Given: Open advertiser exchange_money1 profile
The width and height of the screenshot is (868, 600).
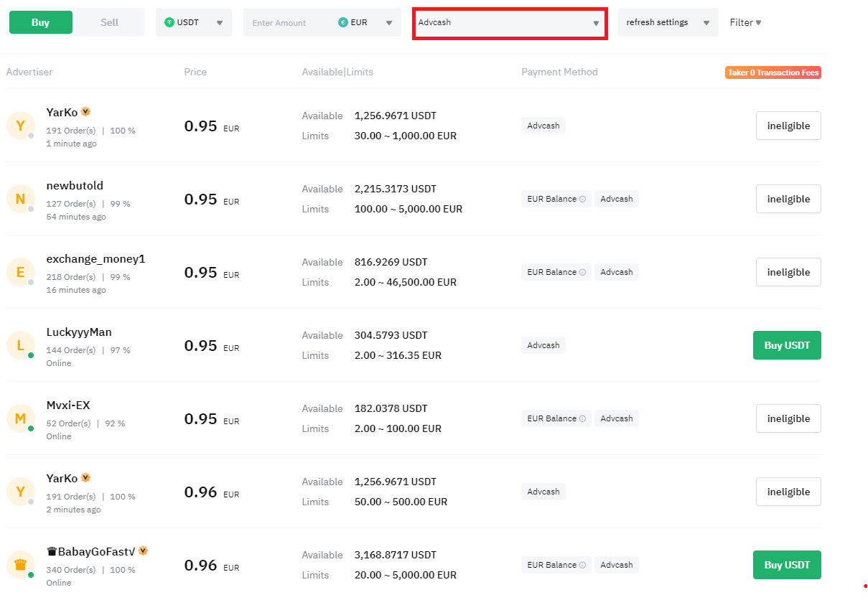Looking at the screenshot, I should (95, 258).
